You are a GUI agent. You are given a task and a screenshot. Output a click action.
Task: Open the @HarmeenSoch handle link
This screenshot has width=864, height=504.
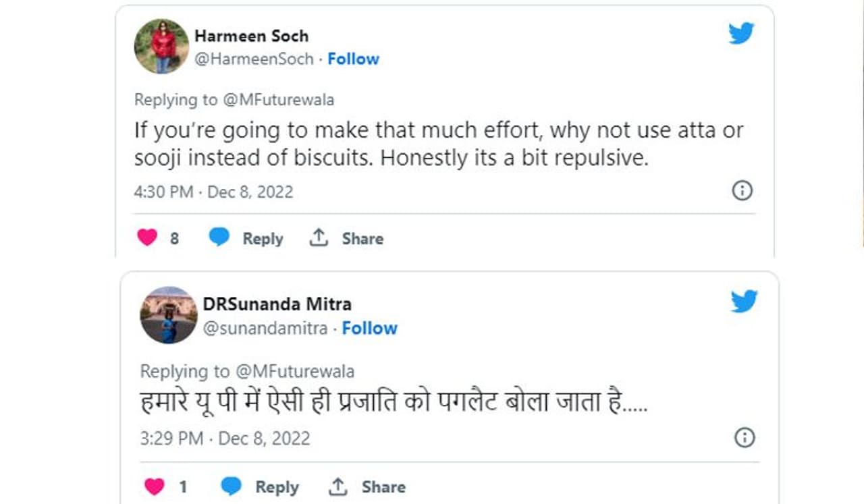tap(254, 59)
